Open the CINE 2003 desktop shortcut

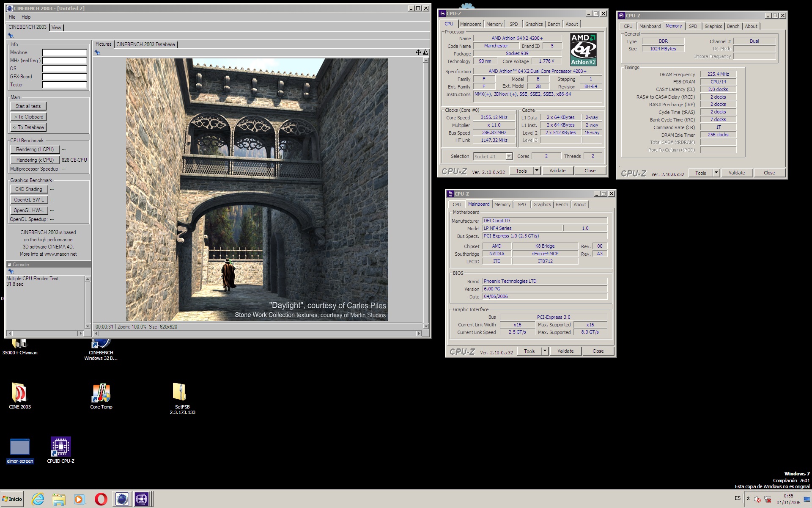click(19, 396)
